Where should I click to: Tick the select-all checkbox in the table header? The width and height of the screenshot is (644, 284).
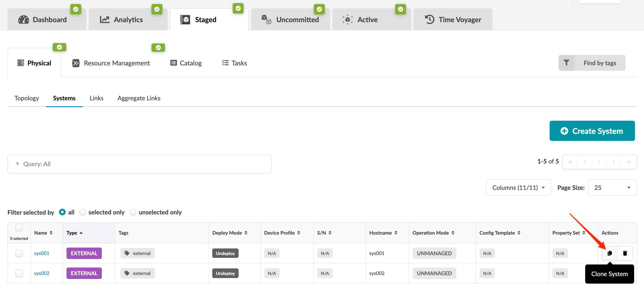click(19, 227)
